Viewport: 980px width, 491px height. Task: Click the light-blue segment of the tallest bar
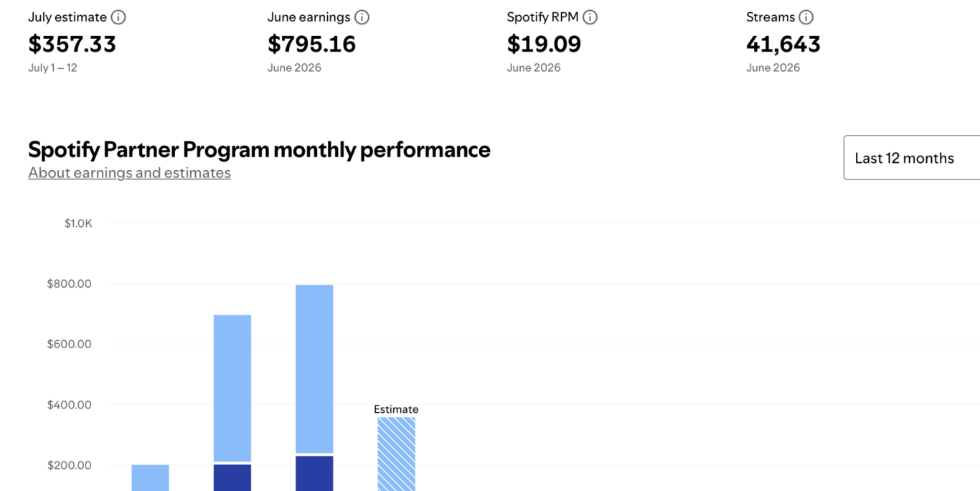click(314, 369)
